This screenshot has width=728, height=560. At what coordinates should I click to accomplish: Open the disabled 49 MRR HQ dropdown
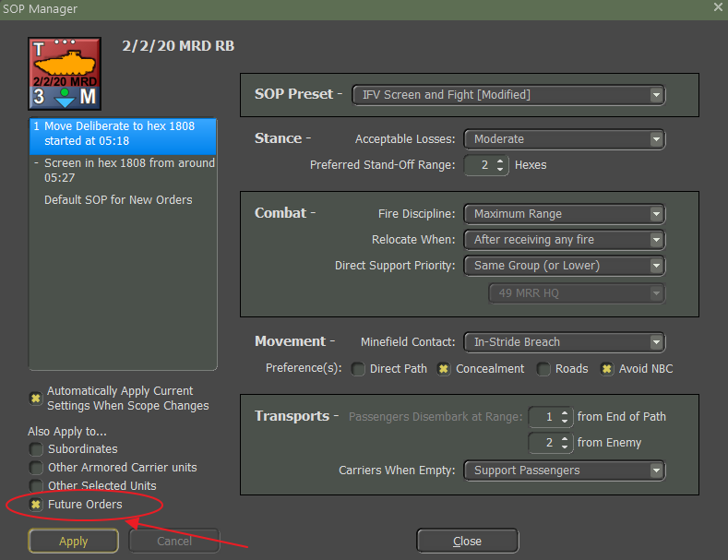(577, 293)
